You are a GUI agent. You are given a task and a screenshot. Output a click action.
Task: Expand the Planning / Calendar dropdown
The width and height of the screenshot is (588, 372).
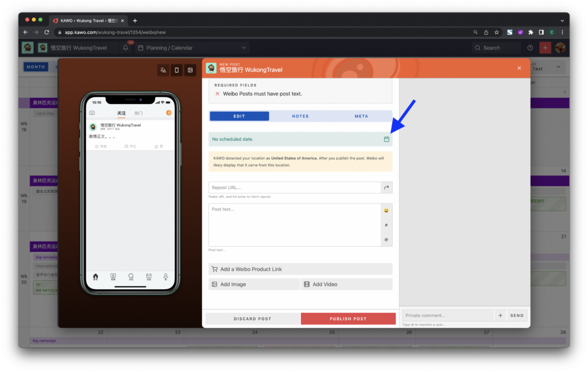pos(192,48)
